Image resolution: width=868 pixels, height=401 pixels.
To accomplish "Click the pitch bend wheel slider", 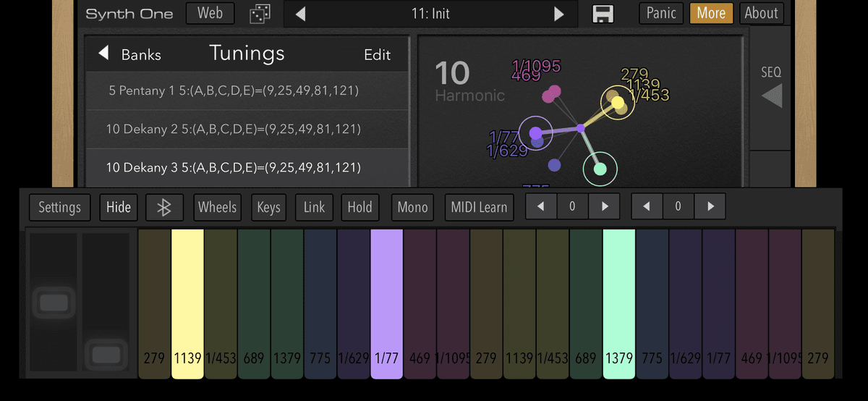I will point(52,303).
